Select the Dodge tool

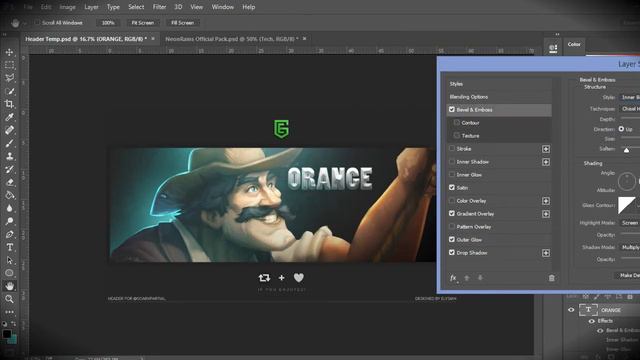point(9,221)
